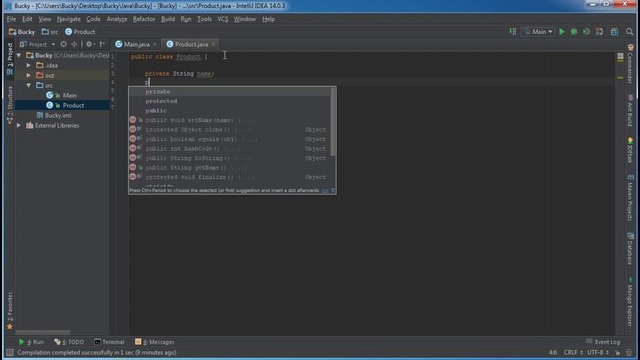Open the File menu

click(11, 19)
